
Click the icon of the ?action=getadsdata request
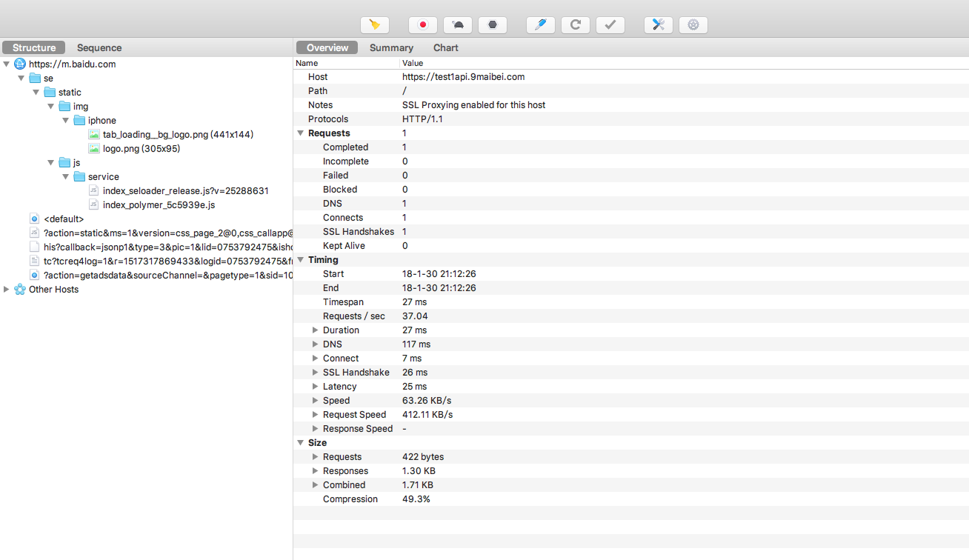(x=34, y=275)
